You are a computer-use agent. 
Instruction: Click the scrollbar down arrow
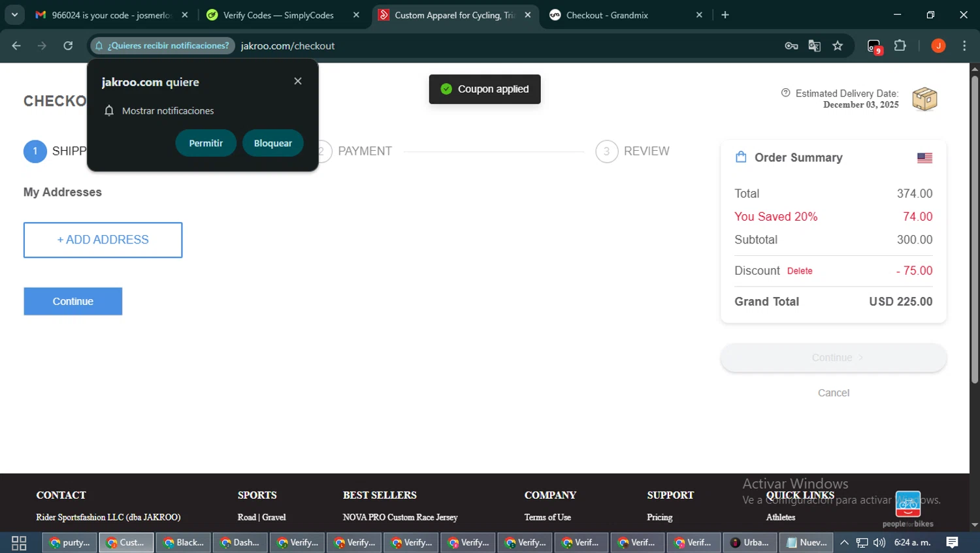(x=975, y=525)
